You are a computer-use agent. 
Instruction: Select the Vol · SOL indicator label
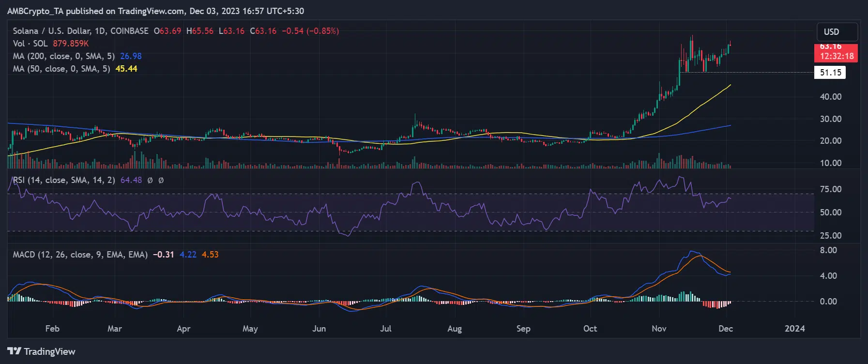click(x=30, y=44)
